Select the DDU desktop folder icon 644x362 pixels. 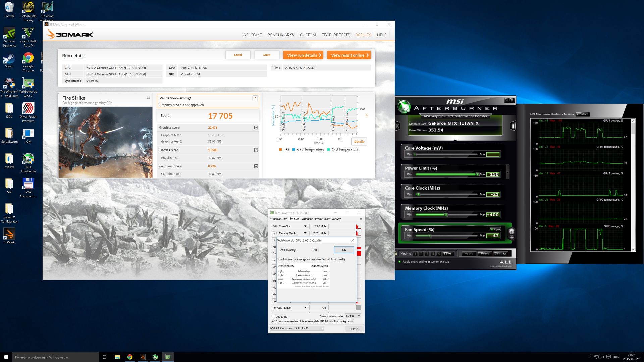click(x=9, y=111)
